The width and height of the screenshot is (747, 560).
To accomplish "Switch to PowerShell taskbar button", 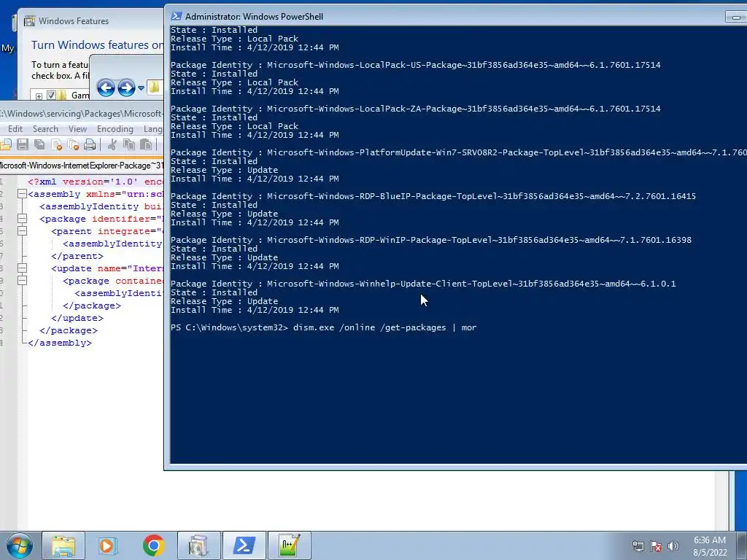I will (x=244, y=545).
